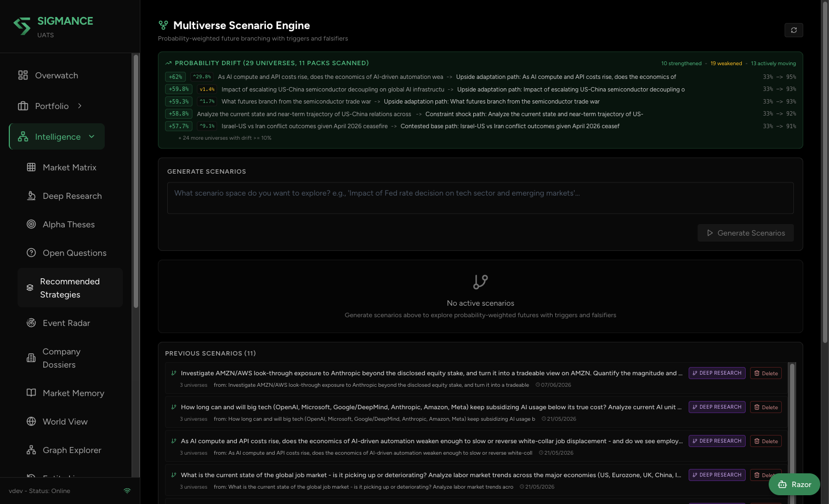This screenshot has width=829, height=504.
Task: Open the Israel-US vs Iran conflict drift row
Action: click(480, 126)
